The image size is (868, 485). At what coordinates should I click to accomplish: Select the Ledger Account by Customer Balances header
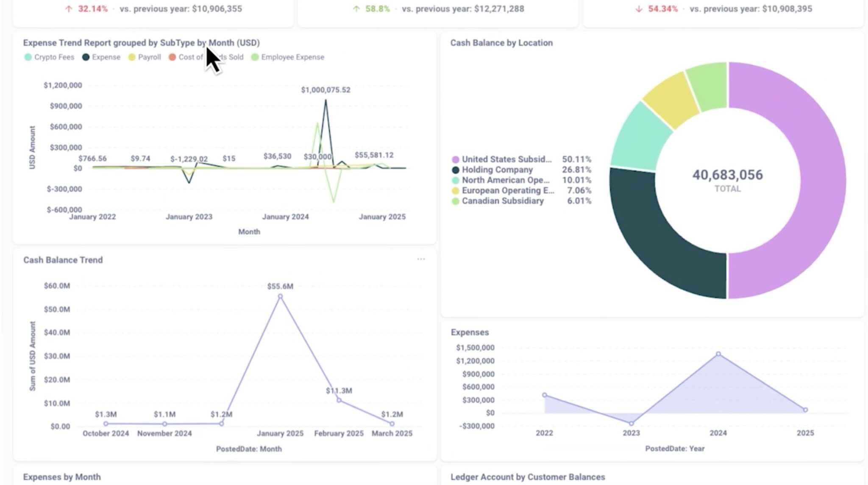click(528, 477)
